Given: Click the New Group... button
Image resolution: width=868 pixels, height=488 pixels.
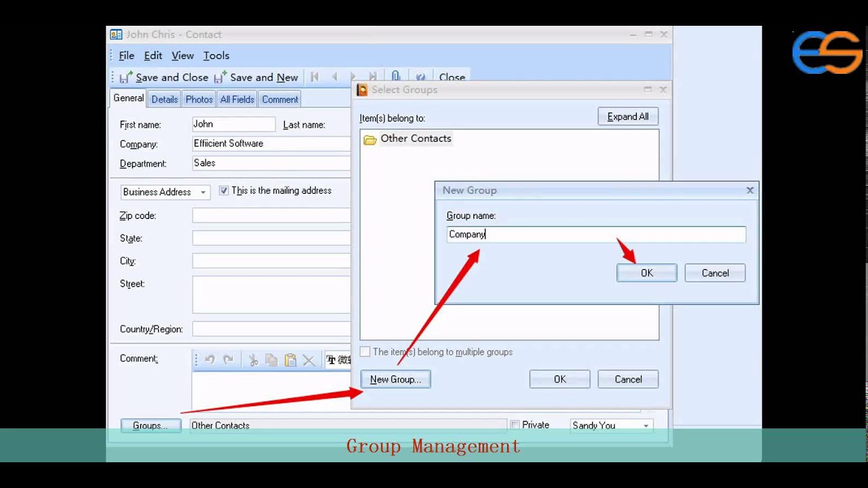Looking at the screenshot, I should tap(395, 380).
